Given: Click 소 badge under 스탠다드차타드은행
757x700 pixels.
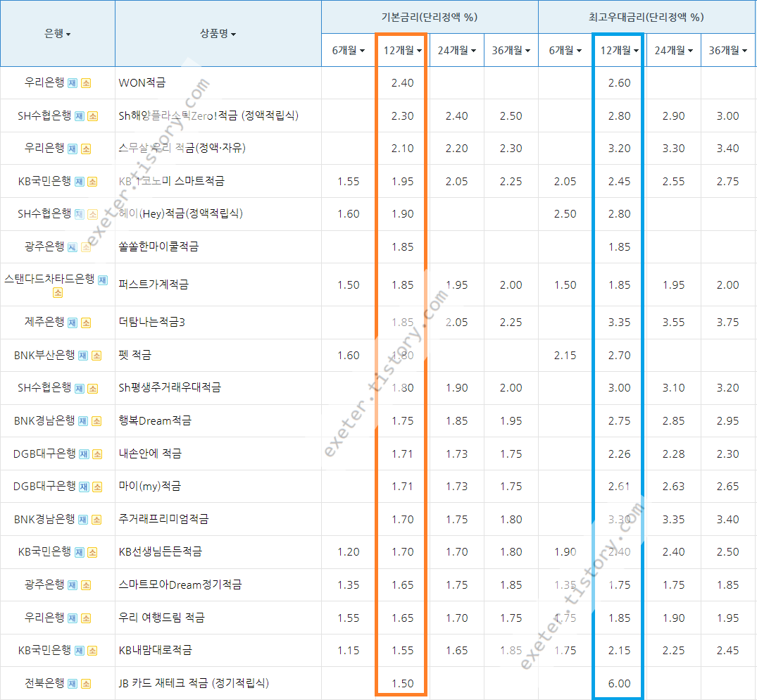Looking at the screenshot, I should tap(58, 292).
